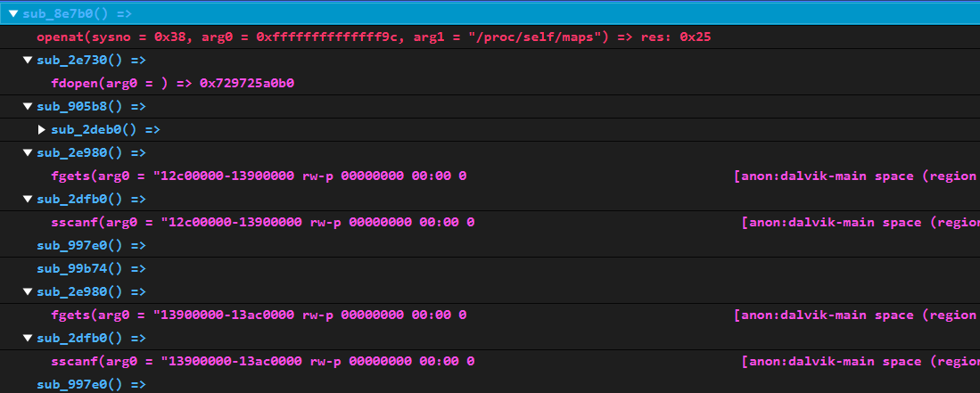
Task: Select the sscanf row parsing 13900000-13ac0000
Action: point(263,361)
